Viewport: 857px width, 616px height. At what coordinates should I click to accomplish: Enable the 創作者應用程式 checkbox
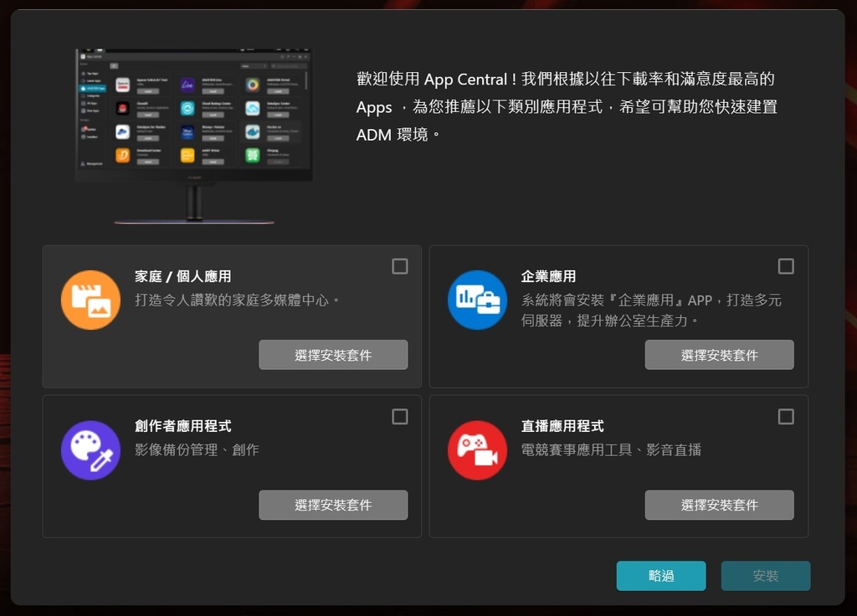[400, 417]
